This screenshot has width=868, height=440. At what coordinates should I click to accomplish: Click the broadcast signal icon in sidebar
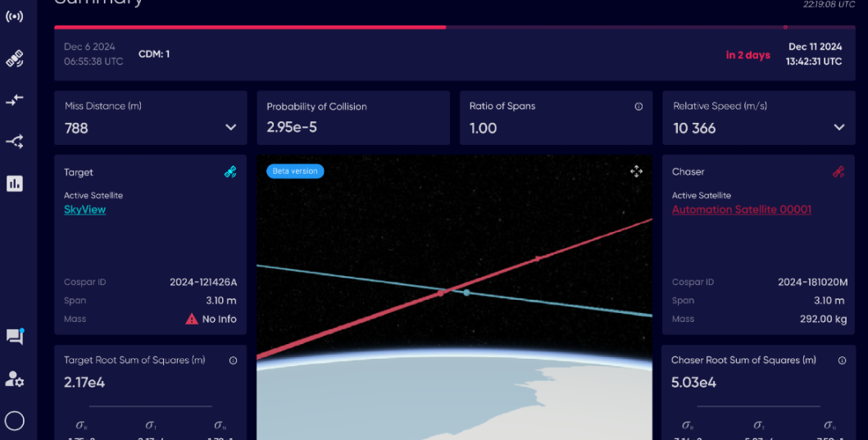[x=15, y=16]
